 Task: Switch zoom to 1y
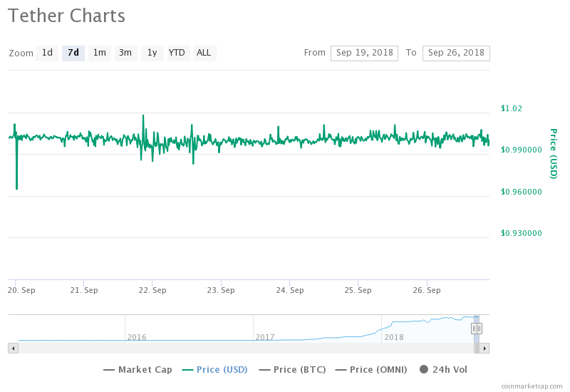pyautogui.click(x=152, y=53)
